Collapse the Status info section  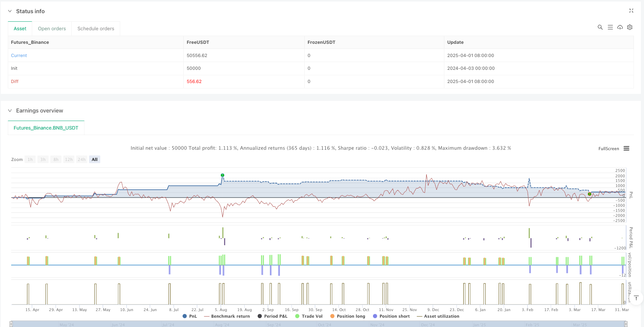[x=10, y=11]
